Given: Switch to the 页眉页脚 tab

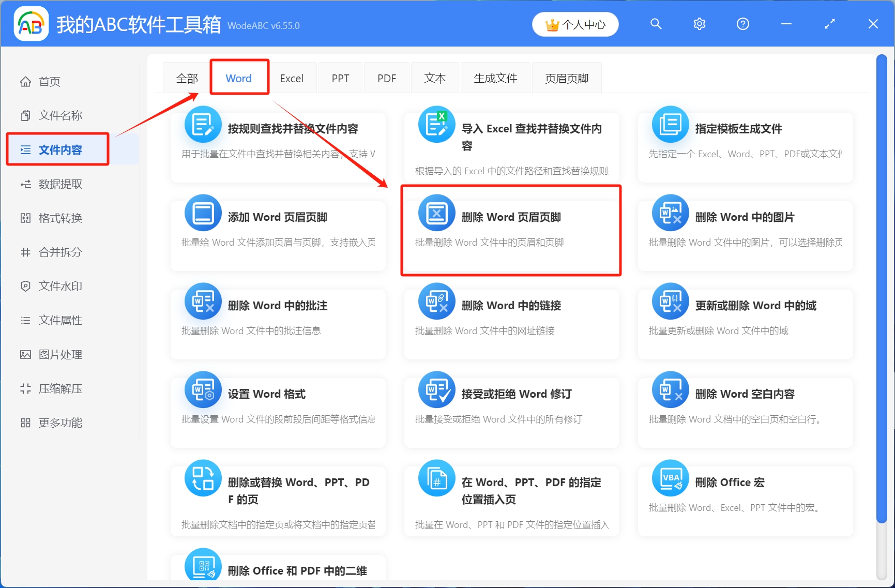Looking at the screenshot, I should click(x=566, y=78).
